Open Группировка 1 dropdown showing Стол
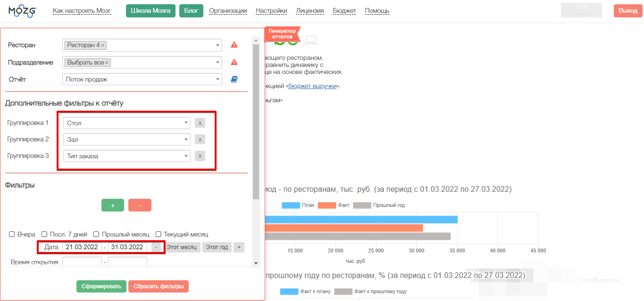Viewport: 644px width, 301px height. tap(126, 123)
